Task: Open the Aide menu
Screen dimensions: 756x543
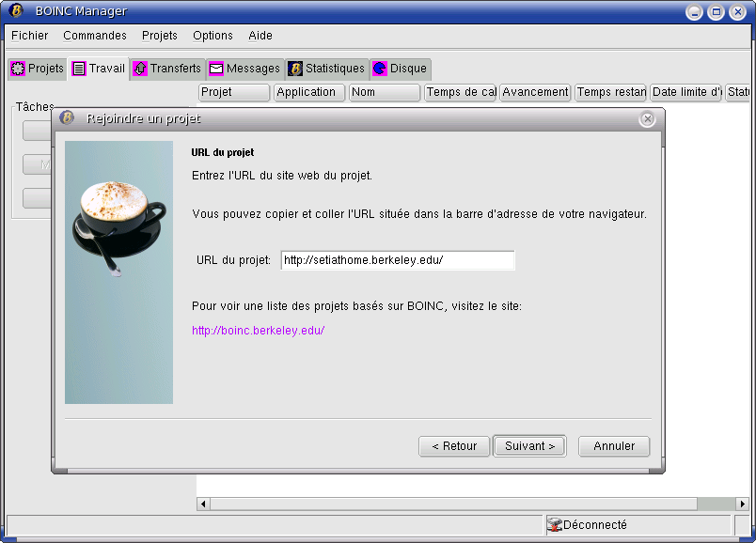Action: pos(260,36)
